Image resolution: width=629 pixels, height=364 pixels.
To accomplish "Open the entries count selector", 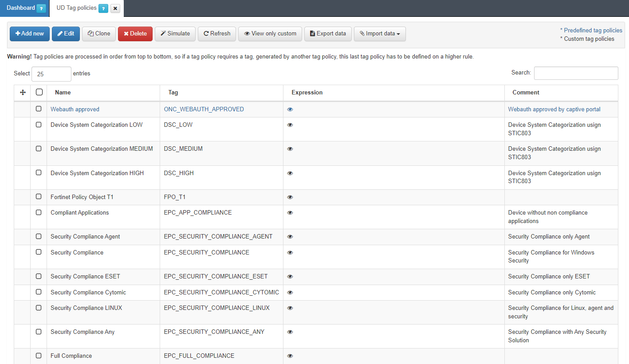I will tap(51, 74).
